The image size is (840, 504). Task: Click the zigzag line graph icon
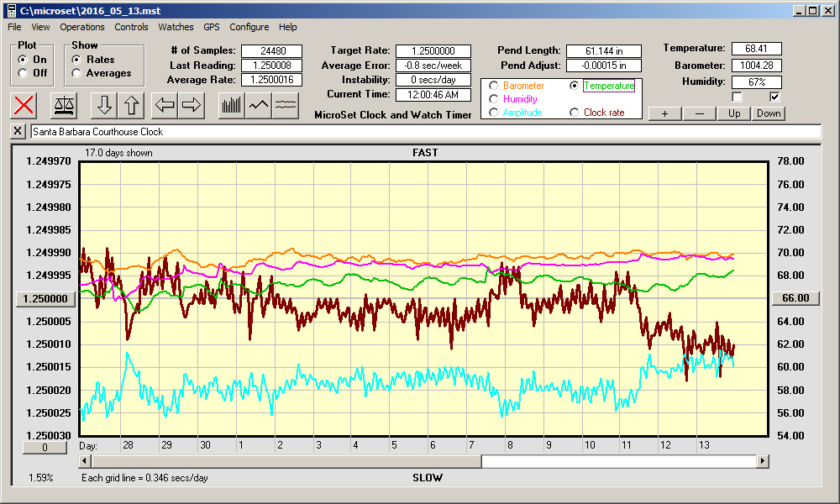(x=259, y=105)
